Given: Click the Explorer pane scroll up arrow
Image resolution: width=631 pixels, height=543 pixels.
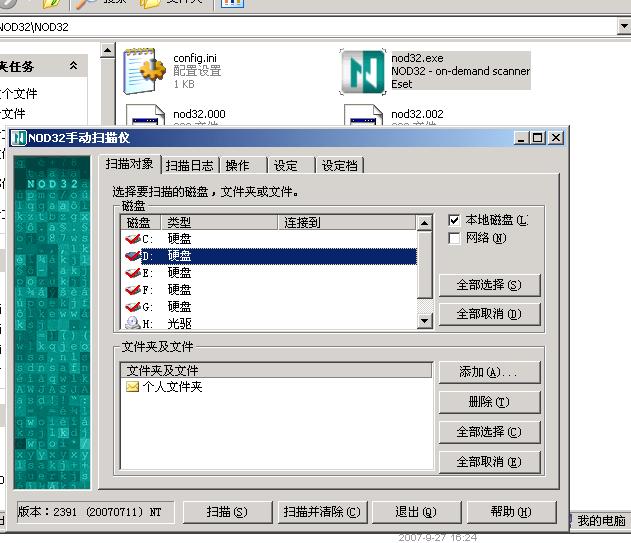Looking at the screenshot, I should tap(107, 51).
